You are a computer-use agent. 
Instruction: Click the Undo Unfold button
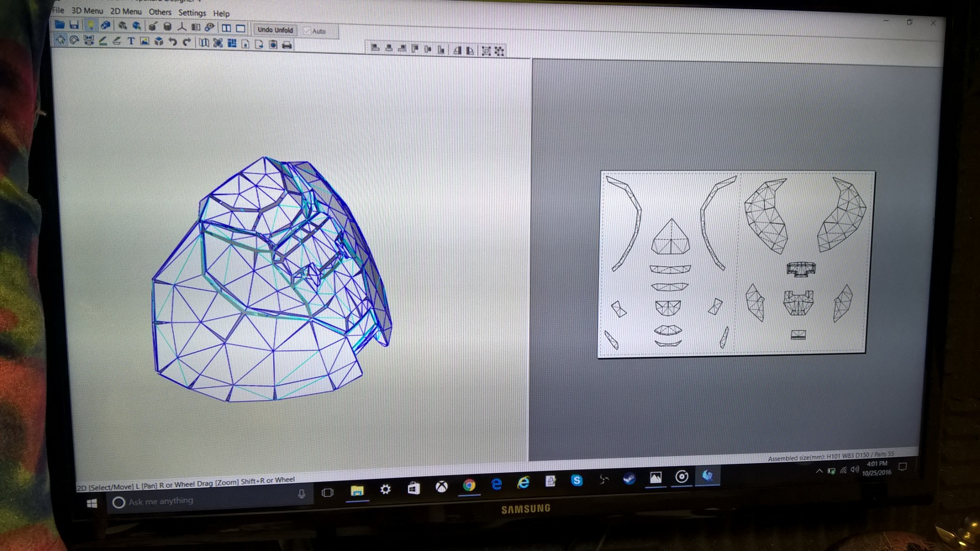(x=275, y=30)
